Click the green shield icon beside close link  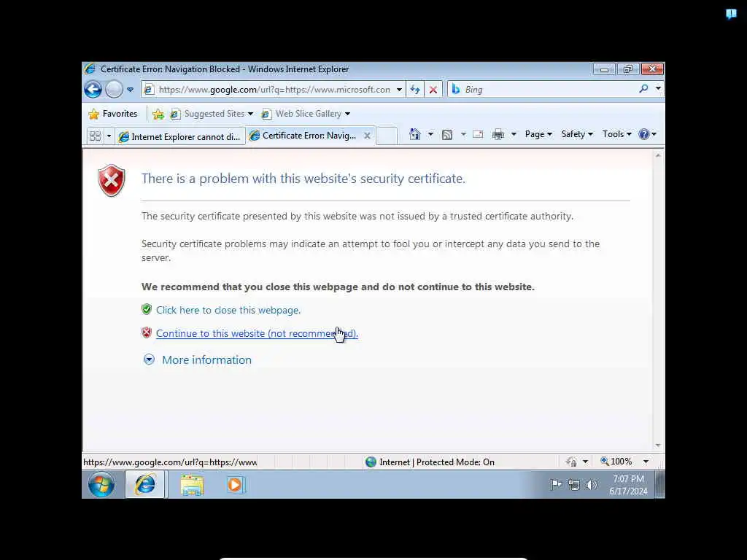pyautogui.click(x=146, y=309)
